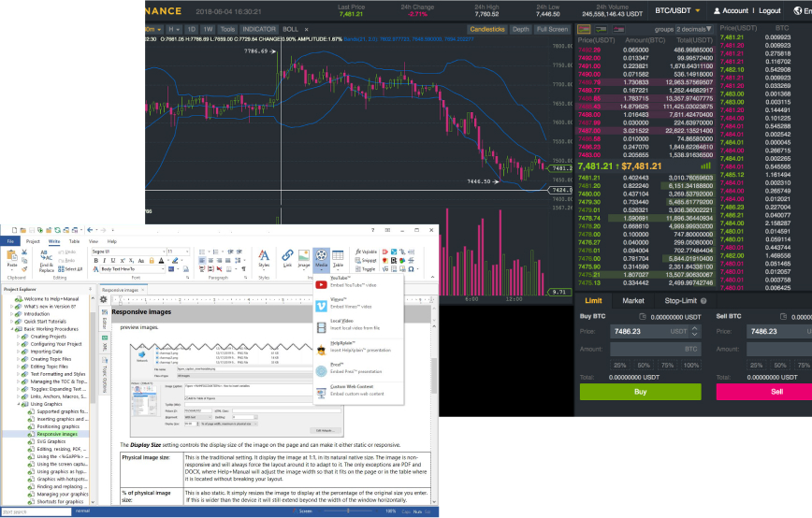
Task: Select 50% amount for buy order
Action: (645, 365)
